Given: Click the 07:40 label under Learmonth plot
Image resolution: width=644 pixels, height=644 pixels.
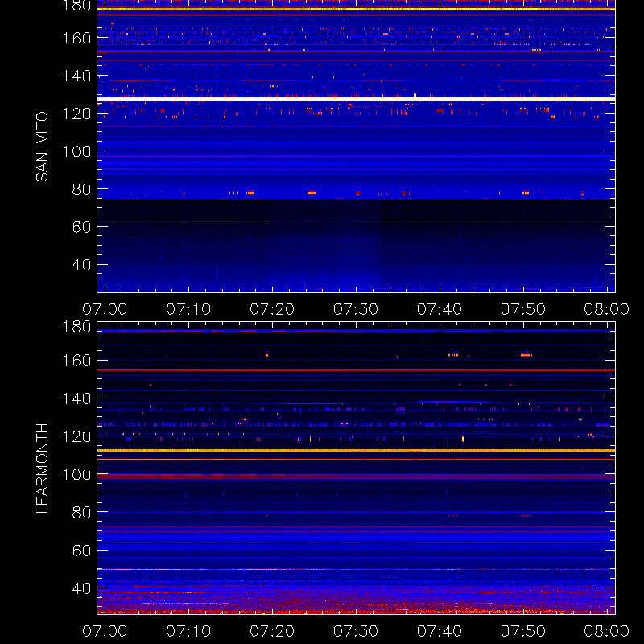Looking at the screenshot, I should pyautogui.click(x=440, y=631).
